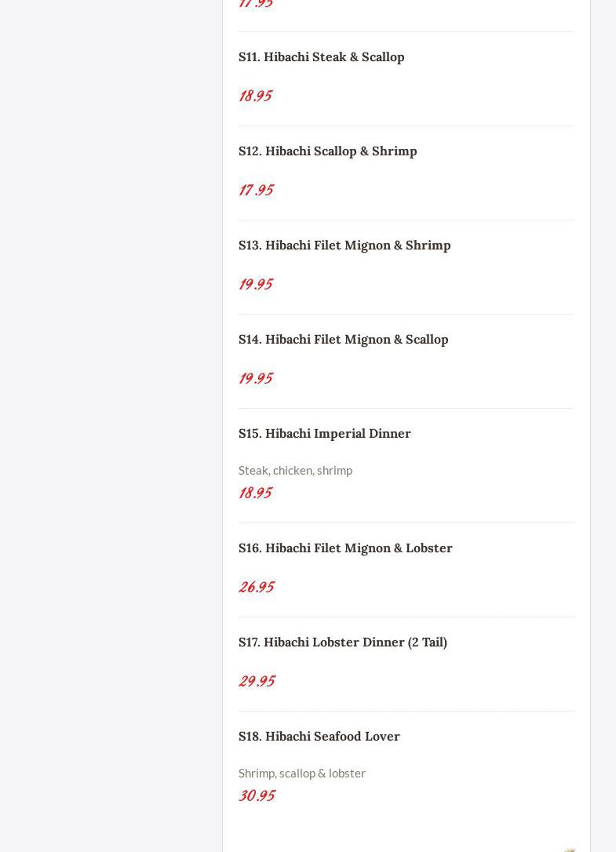Click the 30.95 Seafood Lover price

[257, 796]
